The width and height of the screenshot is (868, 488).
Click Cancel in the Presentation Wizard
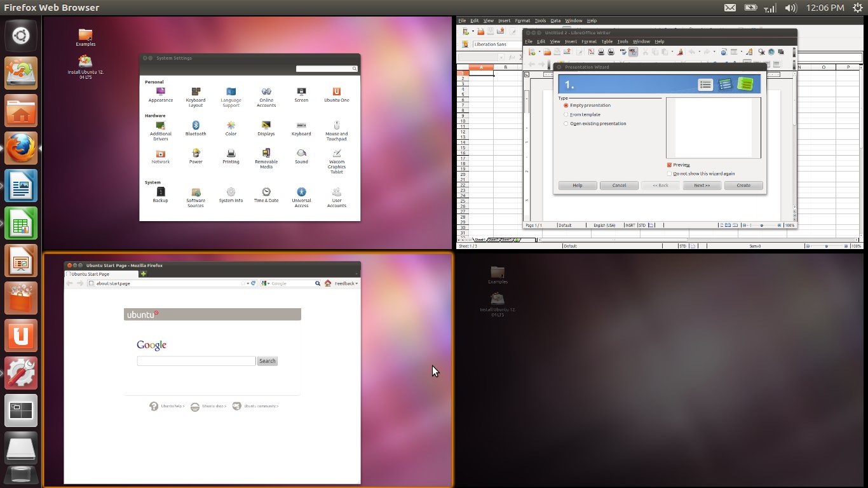[619, 186]
